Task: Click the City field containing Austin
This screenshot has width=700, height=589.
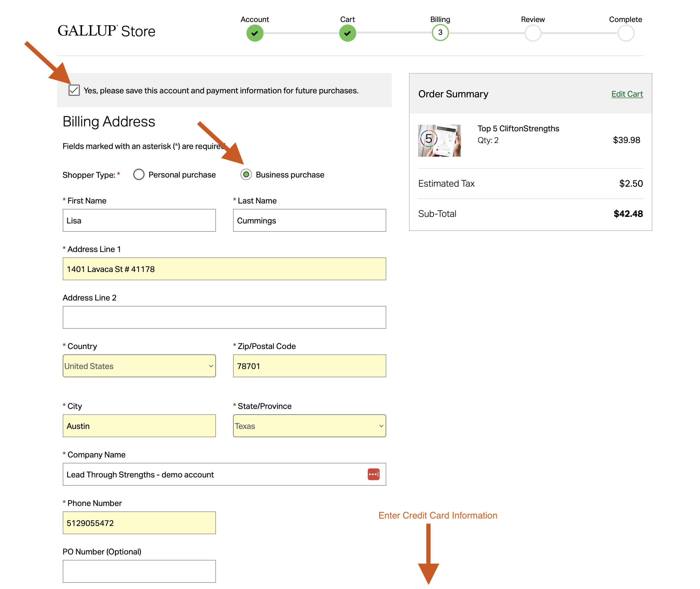Action: click(x=139, y=426)
